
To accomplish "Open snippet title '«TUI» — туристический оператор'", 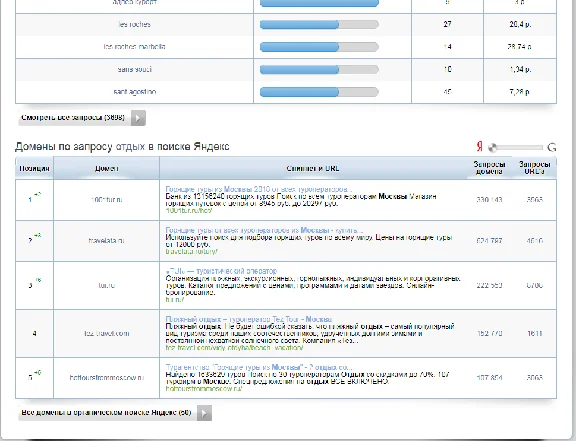I will pos(221,271).
